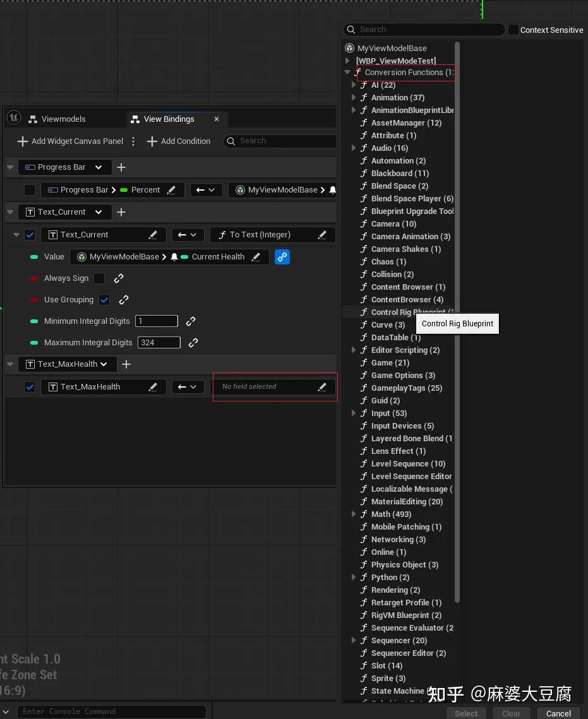588x719 pixels.
Task: Enable the Always Sign checkbox
Action: (99, 278)
